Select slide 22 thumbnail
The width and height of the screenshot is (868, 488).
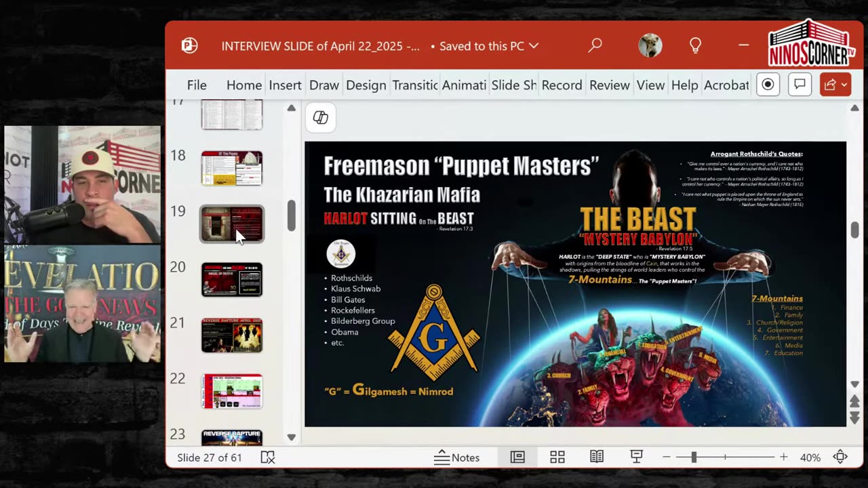[x=232, y=391]
